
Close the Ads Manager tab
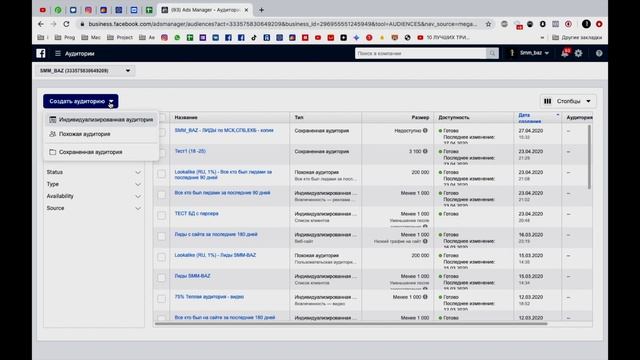tap(246, 10)
